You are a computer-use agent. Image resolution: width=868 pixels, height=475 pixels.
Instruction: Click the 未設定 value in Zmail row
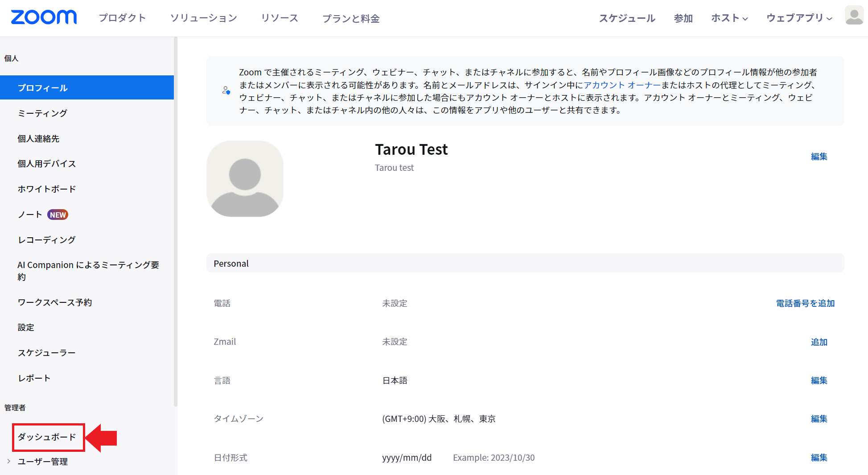395,342
